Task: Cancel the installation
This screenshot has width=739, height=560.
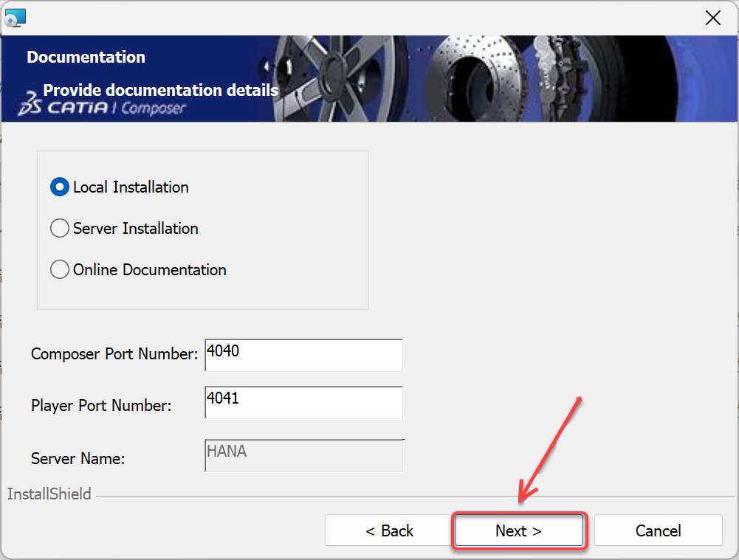Action: click(658, 530)
